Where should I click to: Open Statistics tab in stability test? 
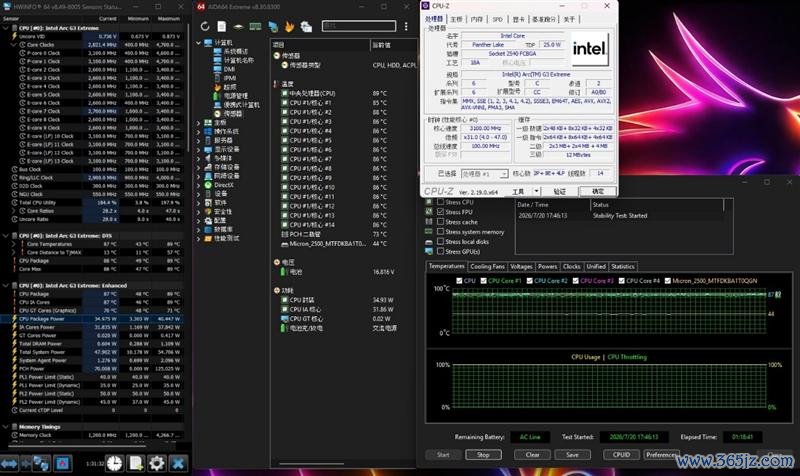622,266
